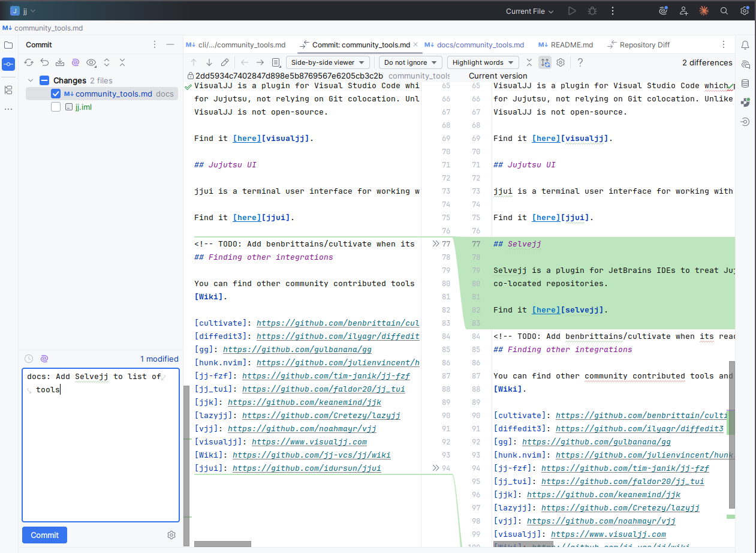Click the Rollback icon in the Commit toolbar
This screenshot has width=756, height=553.
(44, 62)
